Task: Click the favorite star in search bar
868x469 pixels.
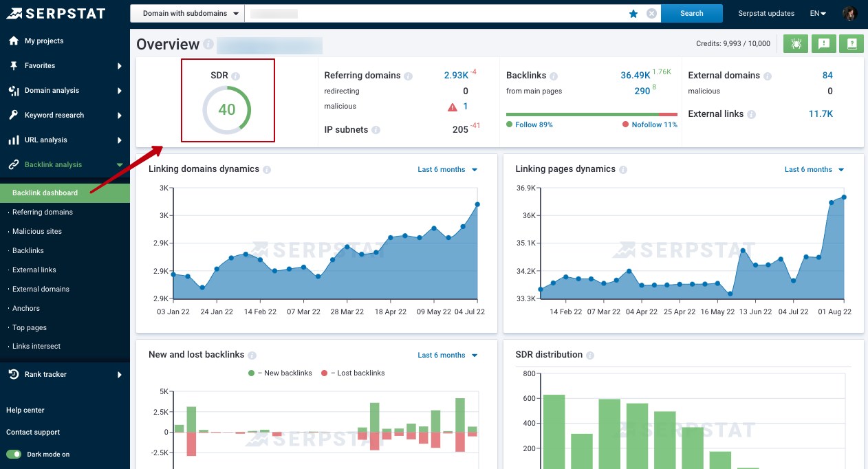Action: click(x=633, y=13)
